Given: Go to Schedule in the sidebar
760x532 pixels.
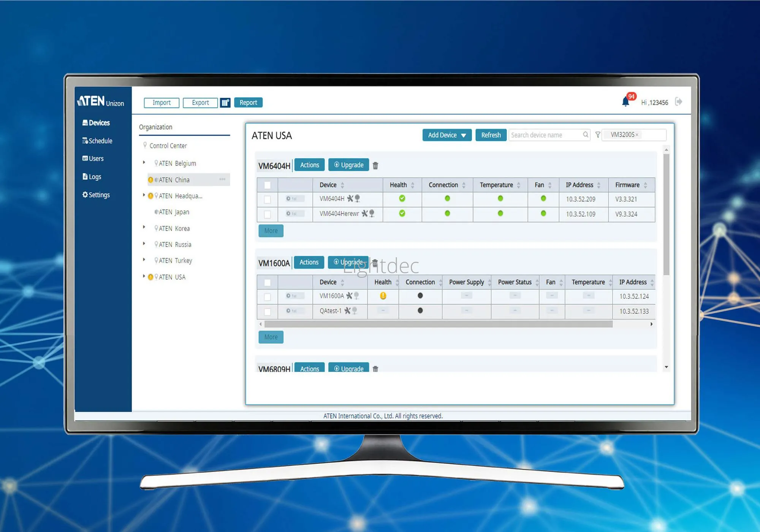Looking at the screenshot, I should click(98, 141).
